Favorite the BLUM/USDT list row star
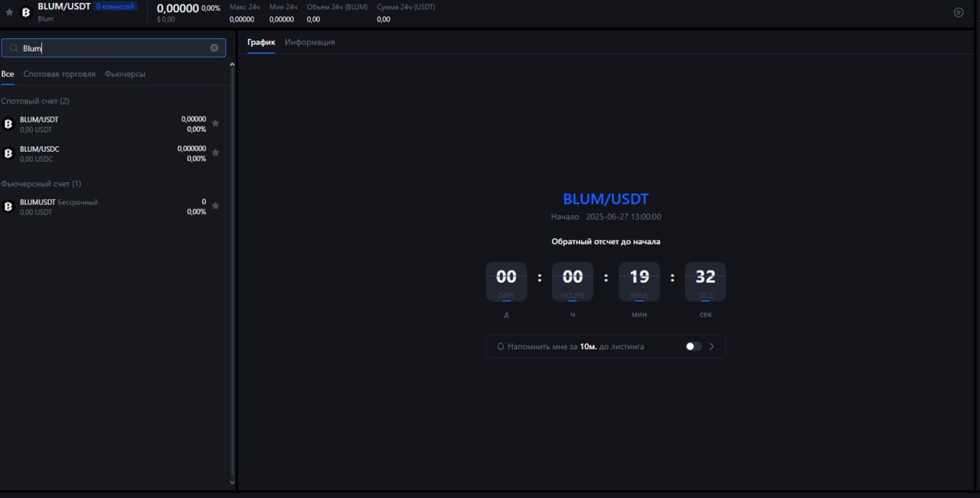 [x=215, y=123]
